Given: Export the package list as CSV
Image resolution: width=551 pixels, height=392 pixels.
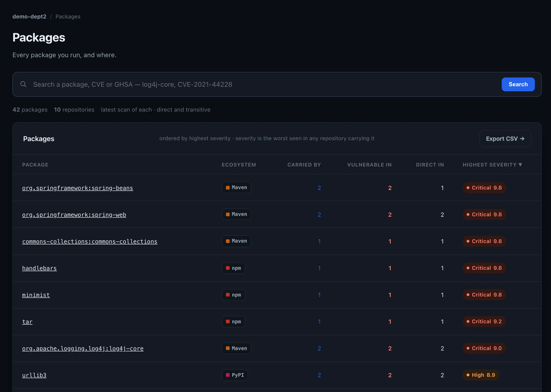Looking at the screenshot, I should point(505,139).
